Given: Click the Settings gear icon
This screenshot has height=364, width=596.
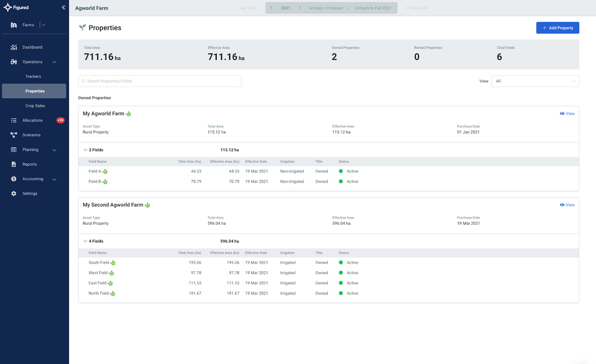Looking at the screenshot, I should click(x=14, y=194).
